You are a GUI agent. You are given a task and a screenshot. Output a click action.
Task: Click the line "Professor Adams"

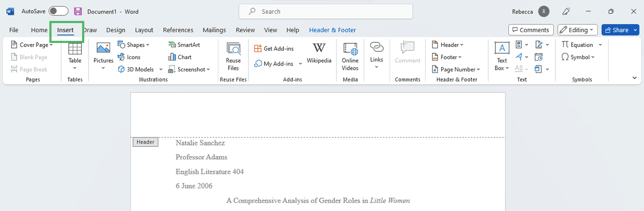click(201, 157)
